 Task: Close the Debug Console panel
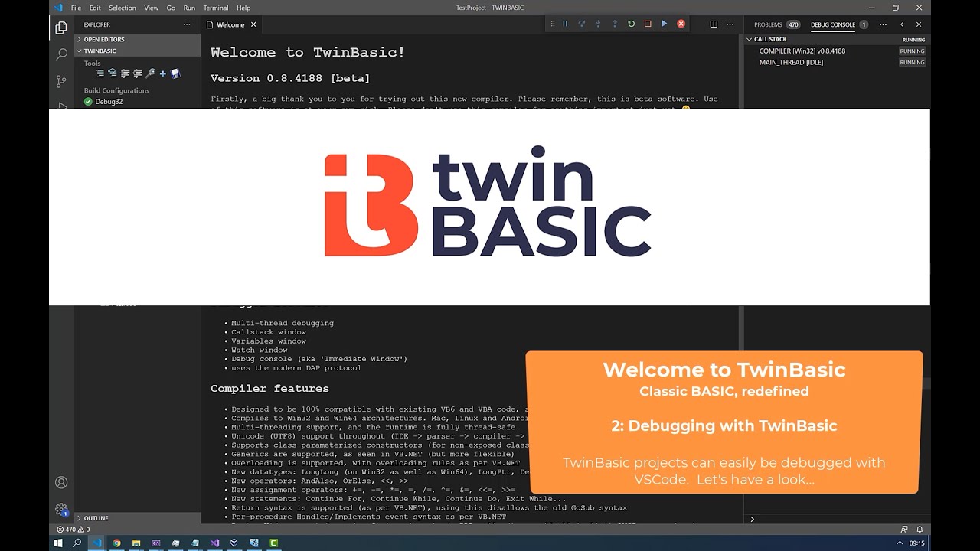pos(919,24)
